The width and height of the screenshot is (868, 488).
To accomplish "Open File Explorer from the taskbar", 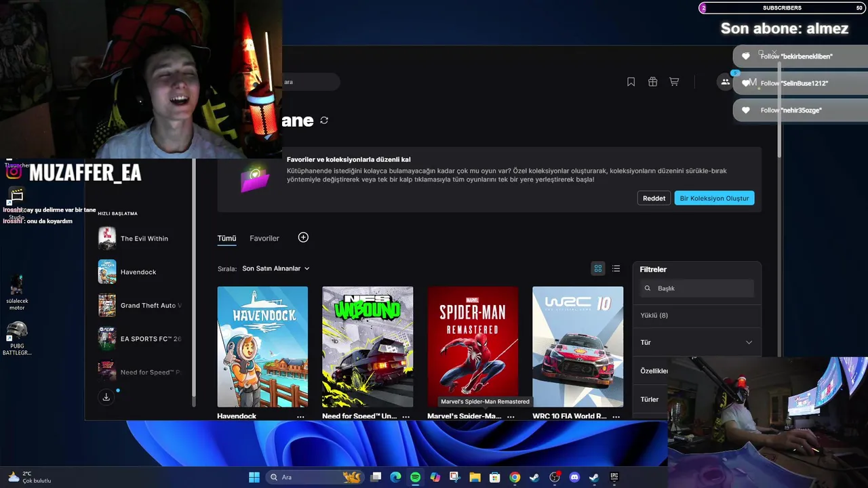I will 475,477.
